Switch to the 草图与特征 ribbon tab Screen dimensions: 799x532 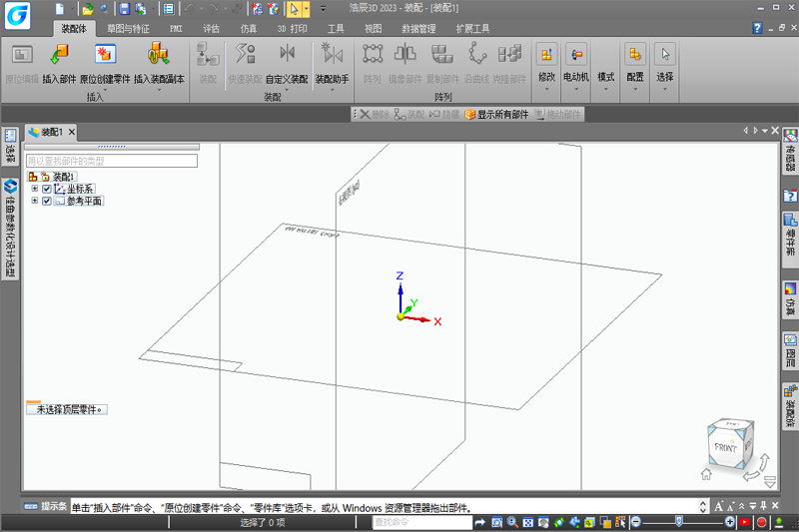(128, 29)
